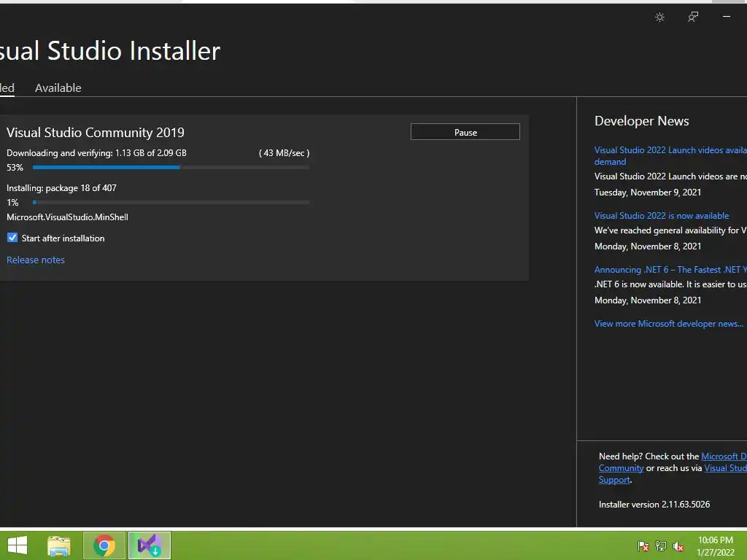Screen dimensions: 747x560
Task: Open the network tray icon
Action: click(x=661, y=545)
